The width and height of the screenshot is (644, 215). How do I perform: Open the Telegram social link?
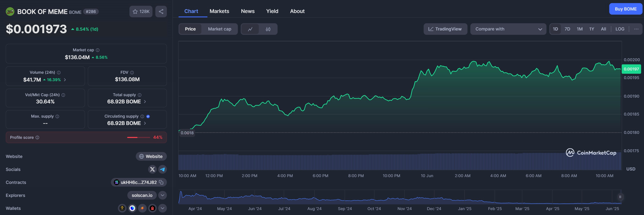[x=163, y=169]
